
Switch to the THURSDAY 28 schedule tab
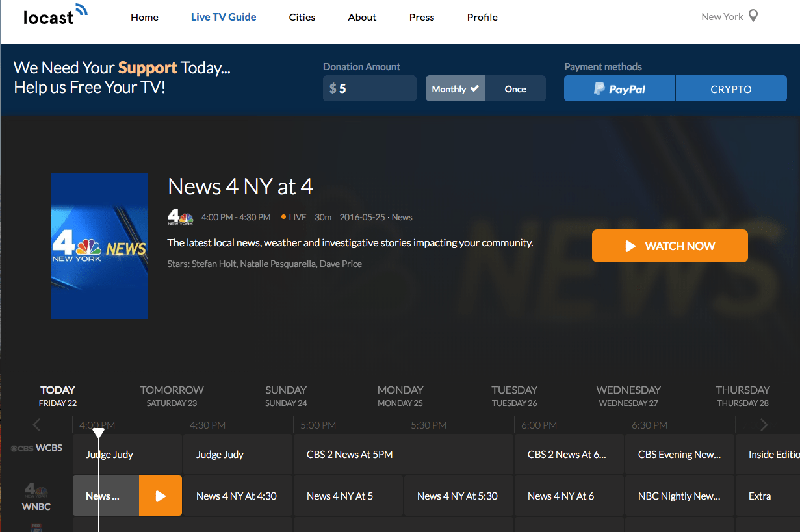pyautogui.click(x=743, y=396)
